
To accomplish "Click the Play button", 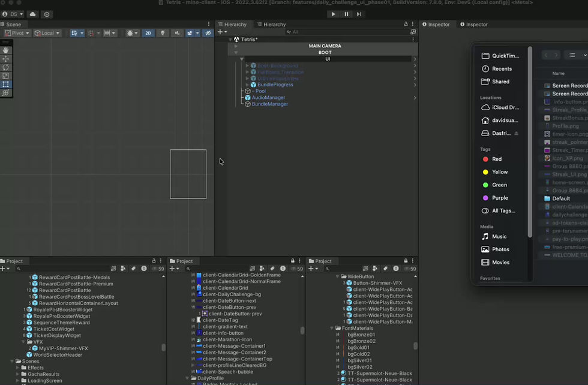I will coord(333,14).
